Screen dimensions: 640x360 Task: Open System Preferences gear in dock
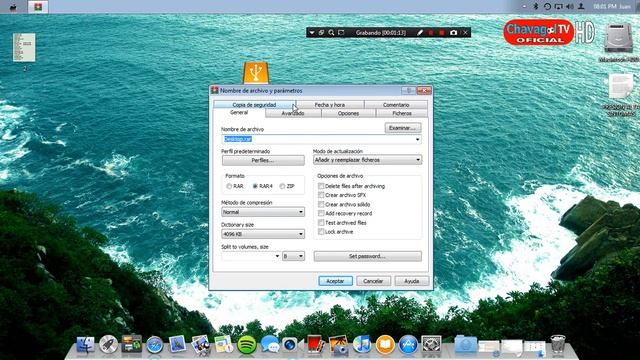point(431,345)
